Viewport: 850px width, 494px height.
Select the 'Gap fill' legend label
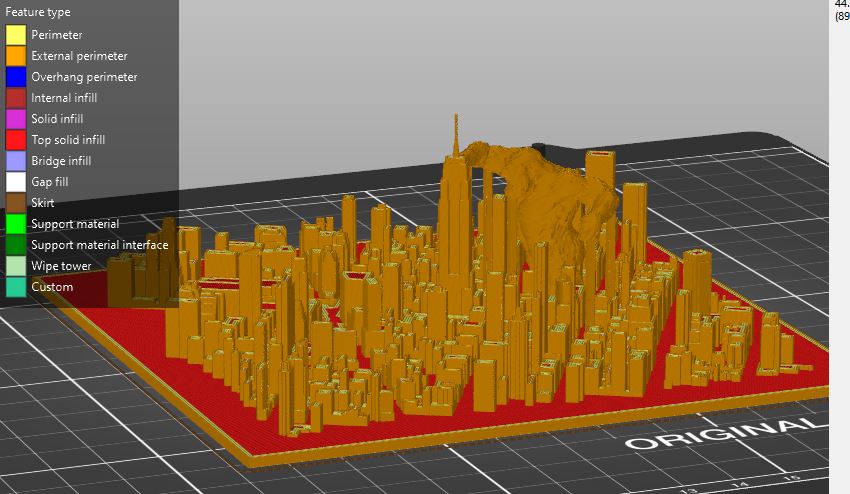pyautogui.click(x=50, y=182)
